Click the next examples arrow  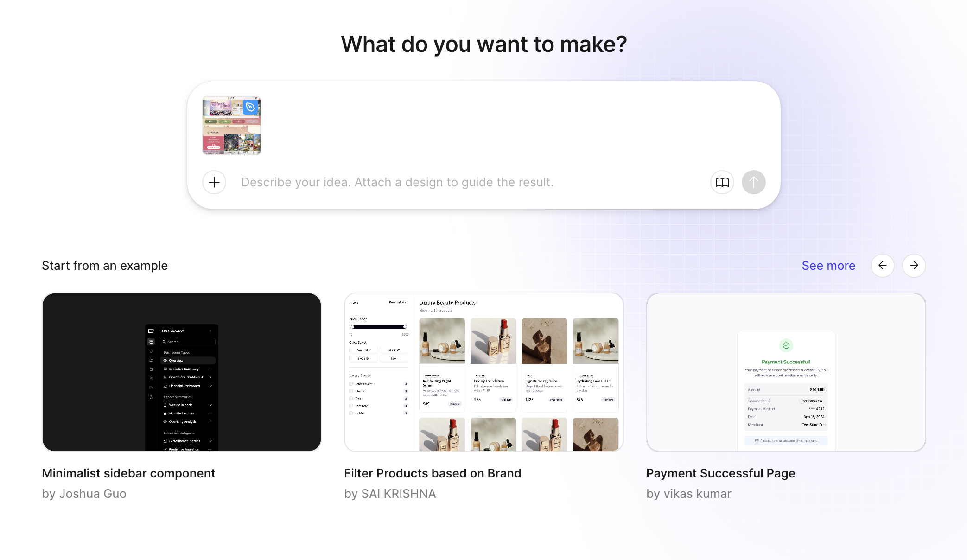coord(914,266)
